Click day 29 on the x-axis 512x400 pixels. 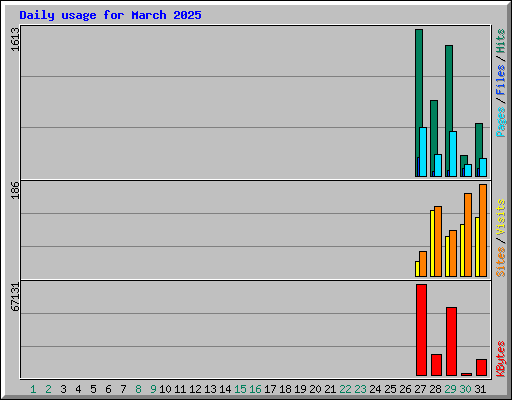coord(450,389)
